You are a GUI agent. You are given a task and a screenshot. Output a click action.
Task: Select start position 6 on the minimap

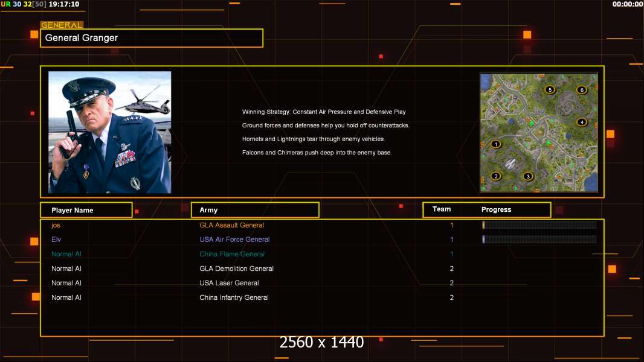582,90
